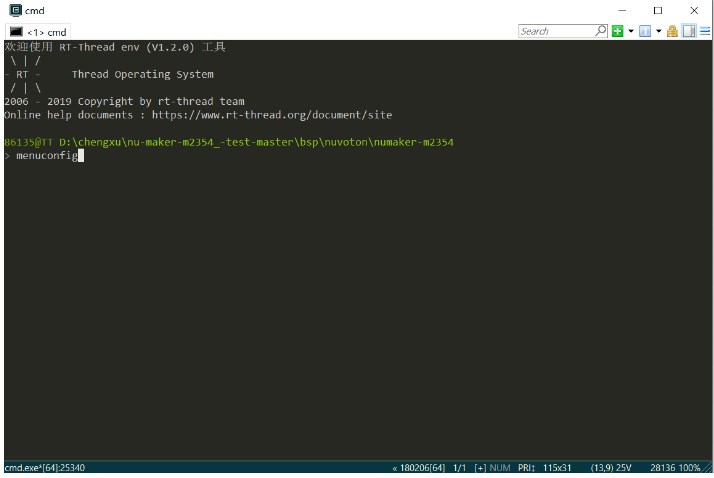Open the hamburger system menu icon

tap(705, 31)
